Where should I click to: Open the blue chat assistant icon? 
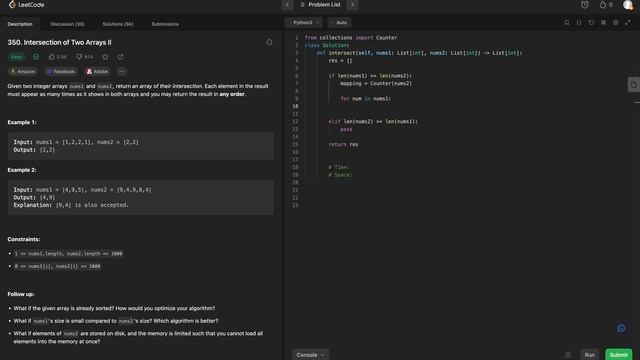coord(621,328)
